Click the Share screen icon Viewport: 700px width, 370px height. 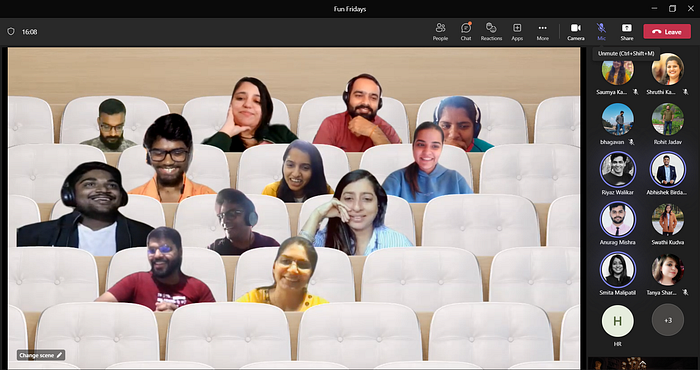(627, 28)
